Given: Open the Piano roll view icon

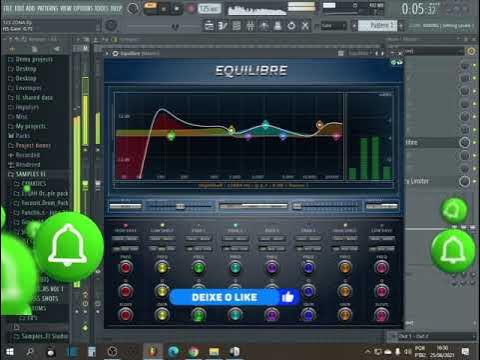Looking at the screenshot, I should click(223, 26).
